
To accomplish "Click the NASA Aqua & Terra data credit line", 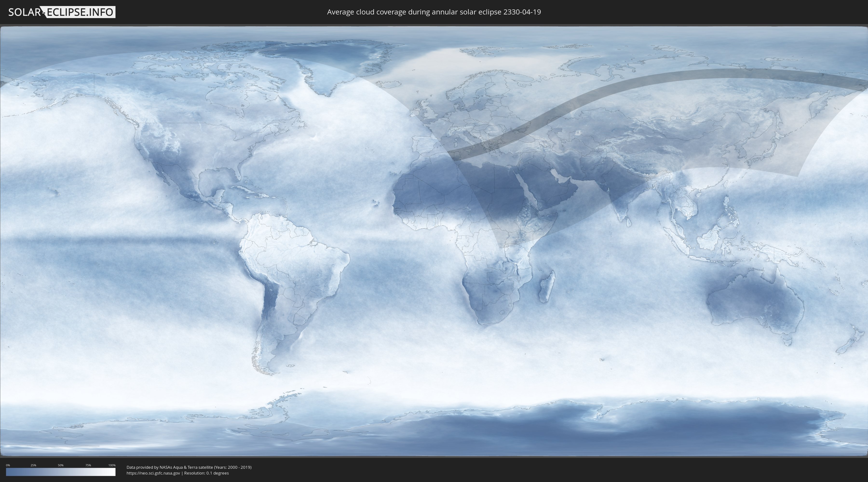I will coord(189,467).
